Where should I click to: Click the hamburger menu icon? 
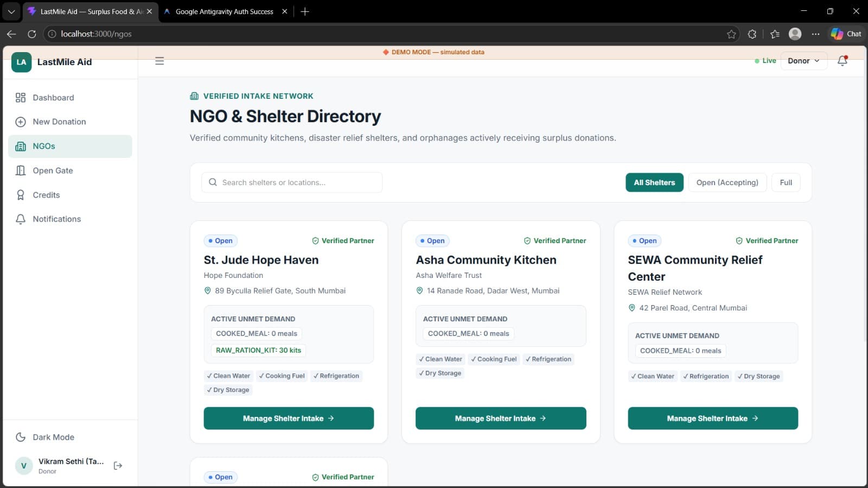(159, 61)
